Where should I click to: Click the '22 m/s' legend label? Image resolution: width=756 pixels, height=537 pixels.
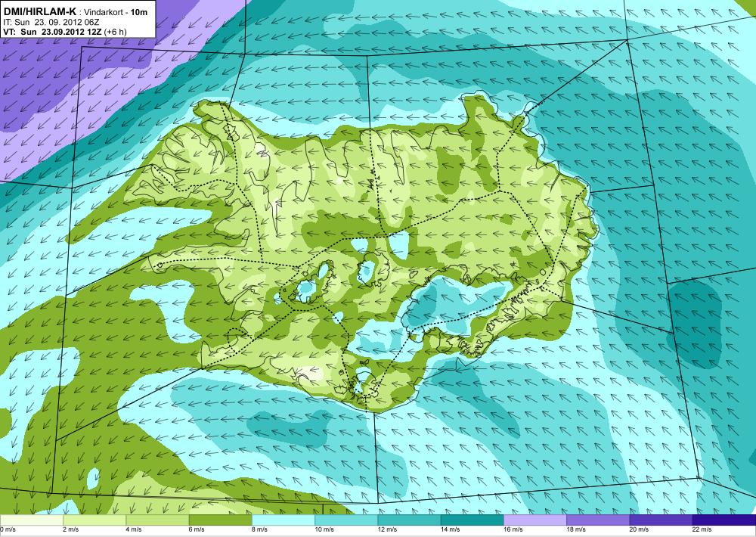(702, 529)
